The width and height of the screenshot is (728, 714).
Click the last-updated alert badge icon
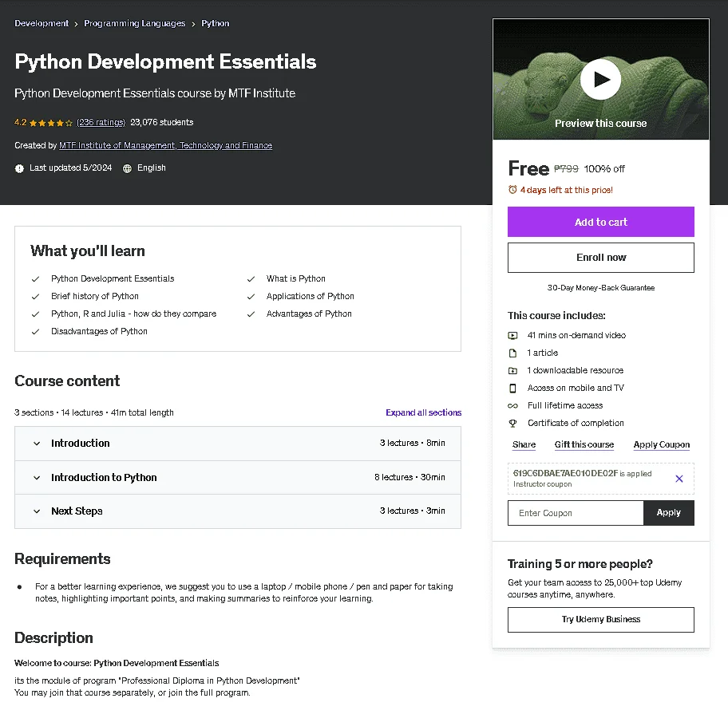pos(19,168)
